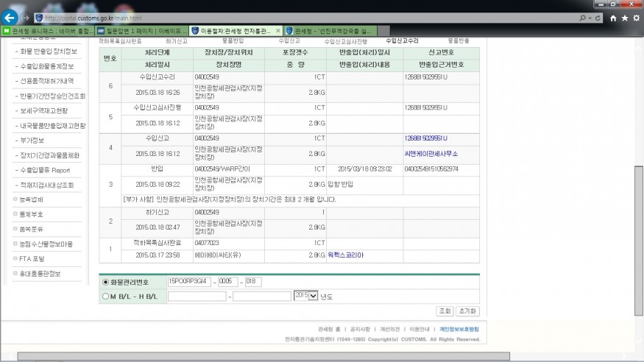The width and height of the screenshot is (644, 362).
Task: Open 개선의견 footer link
Action: pos(390,329)
